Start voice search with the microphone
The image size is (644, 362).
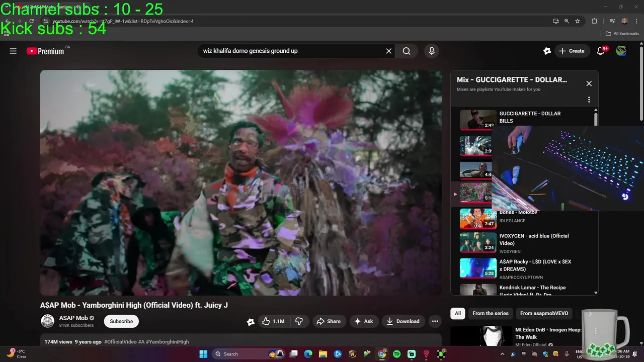pyautogui.click(x=431, y=51)
